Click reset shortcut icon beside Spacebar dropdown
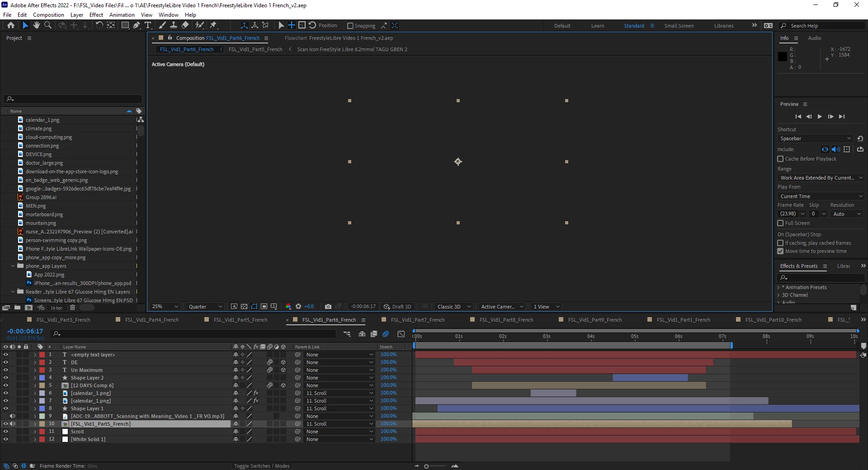 tap(860, 138)
